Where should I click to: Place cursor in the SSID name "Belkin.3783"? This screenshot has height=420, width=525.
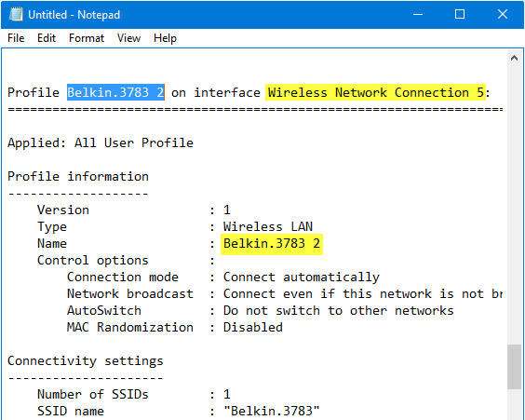[x=272, y=411]
